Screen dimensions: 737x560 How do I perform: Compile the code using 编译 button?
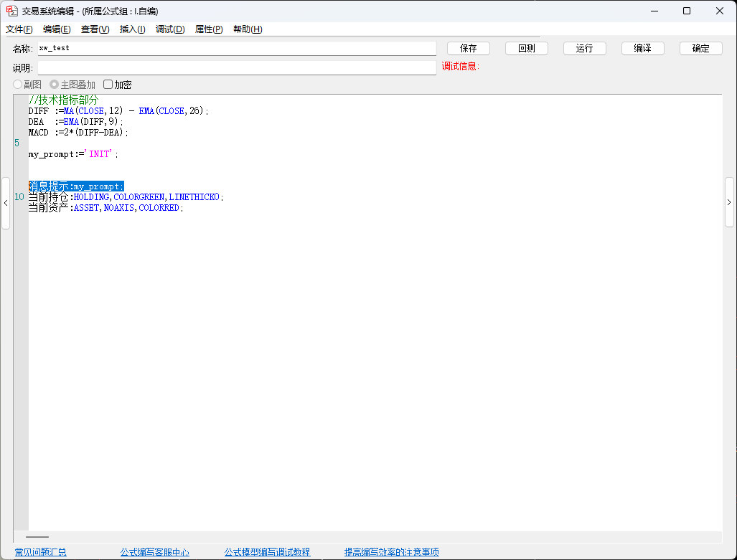(642, 48)
